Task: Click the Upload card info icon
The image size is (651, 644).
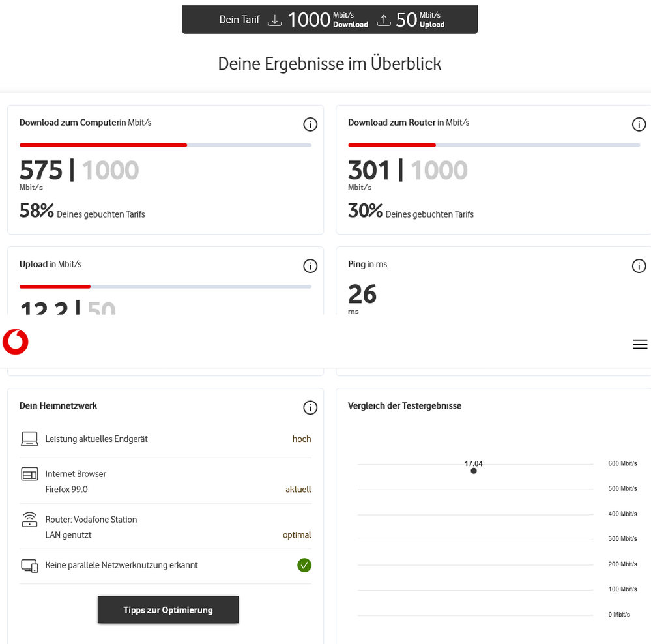Action: click(310, 266)
